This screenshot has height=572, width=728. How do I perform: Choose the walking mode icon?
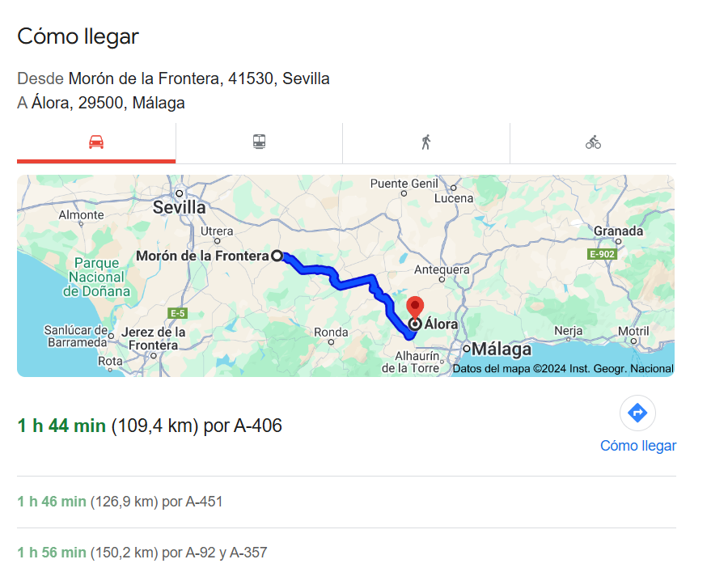click(x=426, y=142)
